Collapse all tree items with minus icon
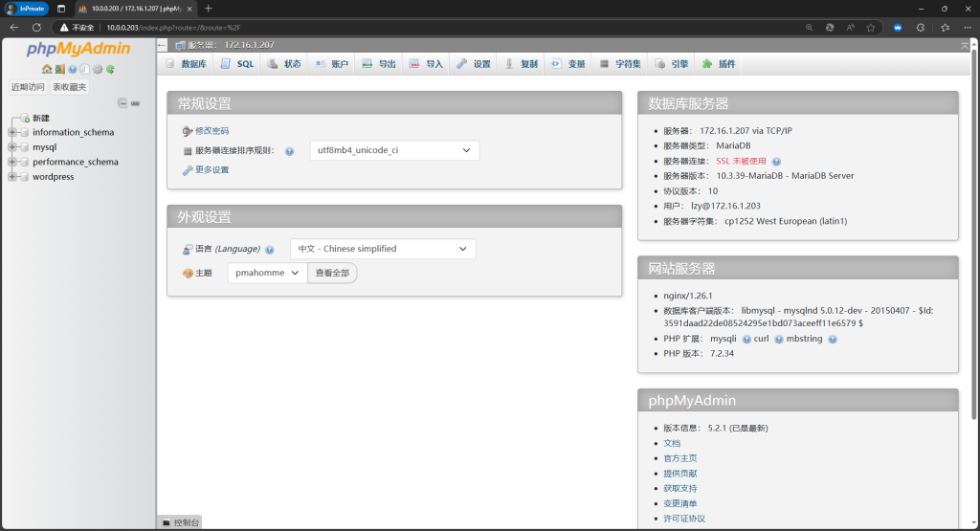 click(x=122, y=102)
